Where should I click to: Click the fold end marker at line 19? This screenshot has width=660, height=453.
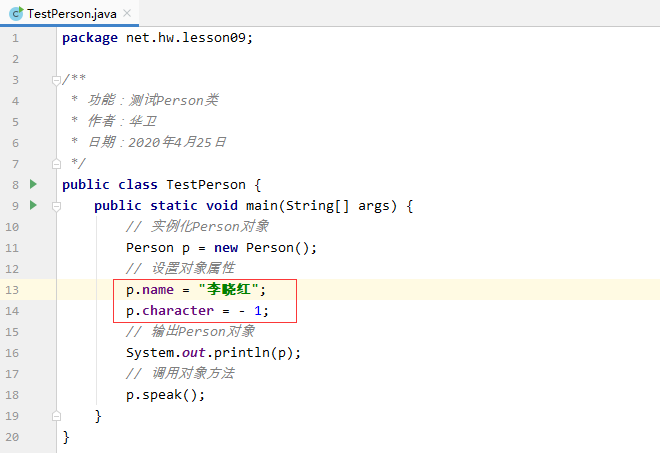tap(56, 416)
